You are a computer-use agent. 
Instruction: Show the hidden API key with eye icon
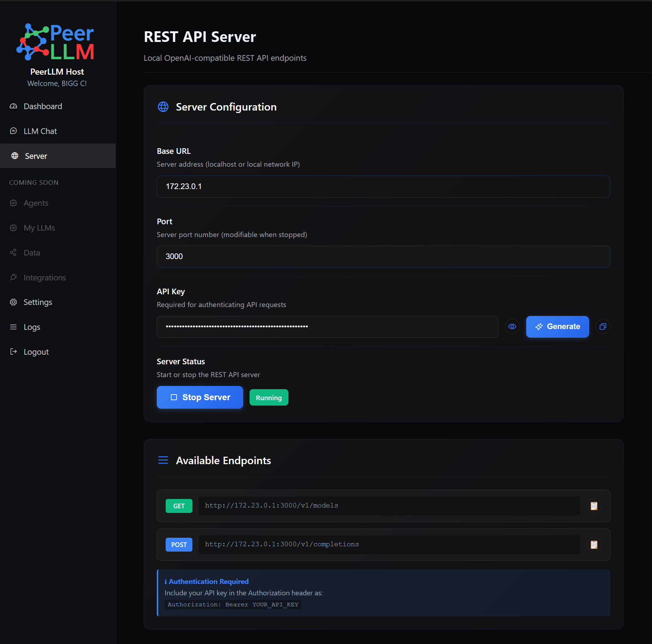512,327
